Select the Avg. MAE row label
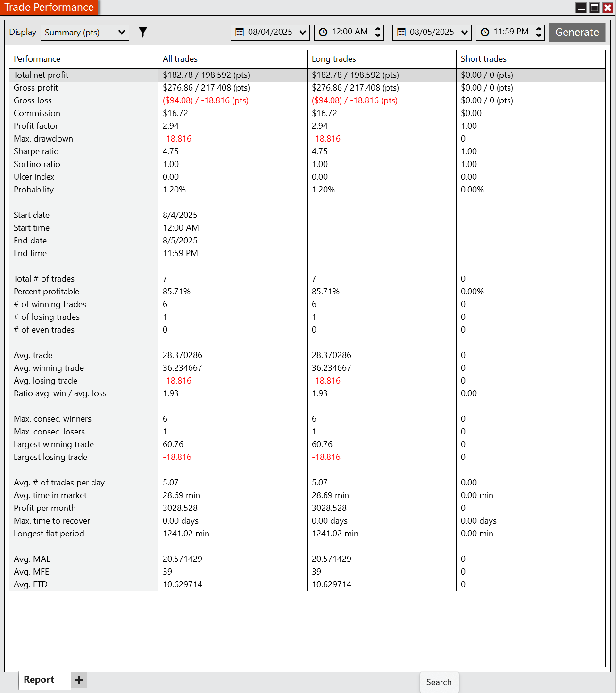This screenshot has height=693, width=616. [32, 559]
